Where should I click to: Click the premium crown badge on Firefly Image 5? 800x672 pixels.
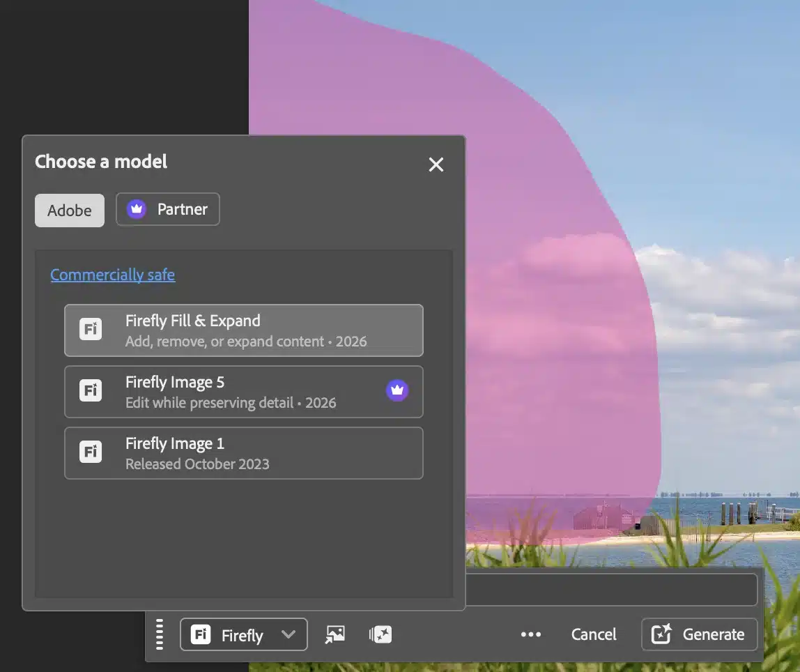pyautogui.click(x=397, y=391)
